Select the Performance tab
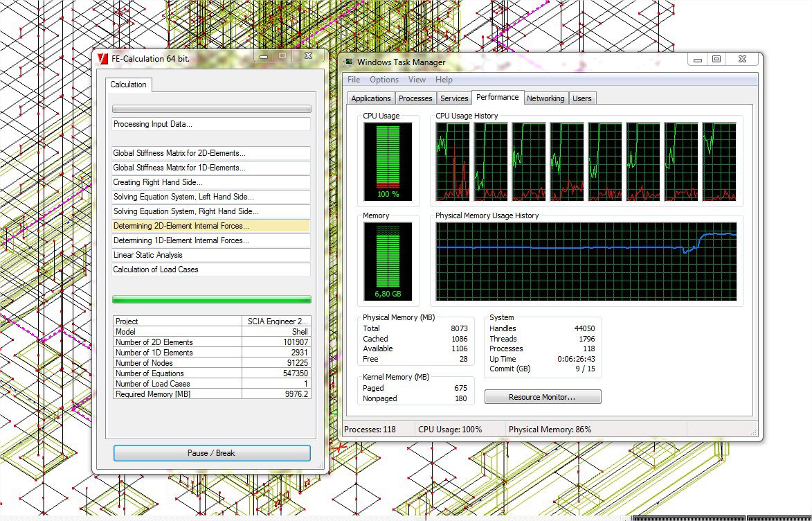This screenshot has width=812, height=521. (x=497, y=98)
